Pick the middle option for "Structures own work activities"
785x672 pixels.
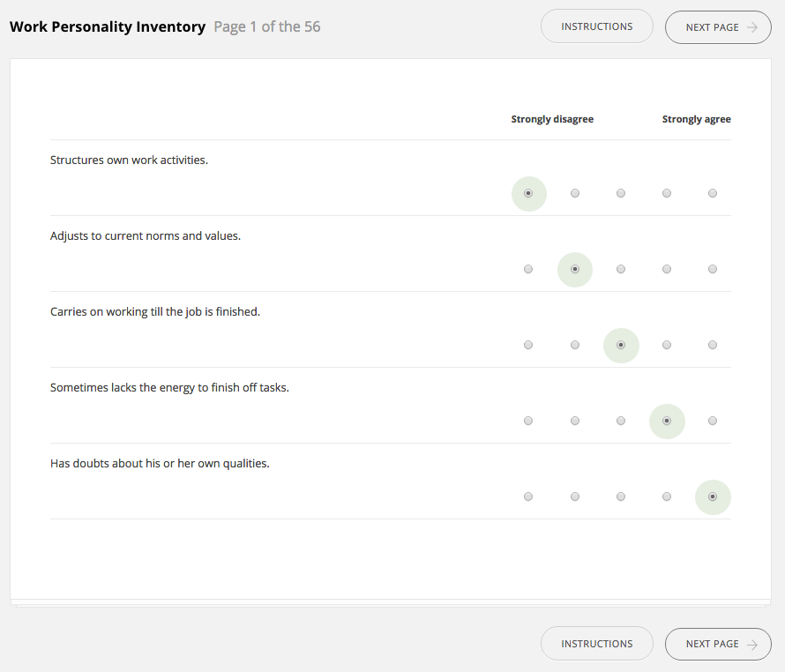click(621, 193)
